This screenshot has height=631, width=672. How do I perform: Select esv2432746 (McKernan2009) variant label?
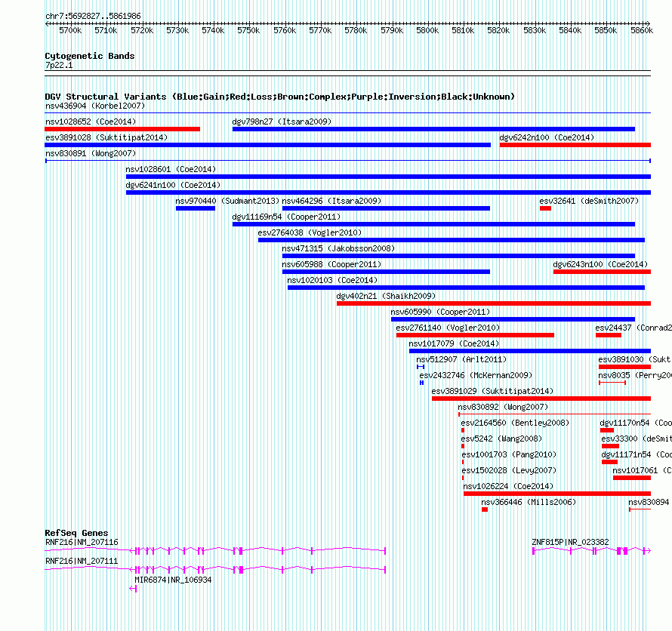tap(476, 375)
